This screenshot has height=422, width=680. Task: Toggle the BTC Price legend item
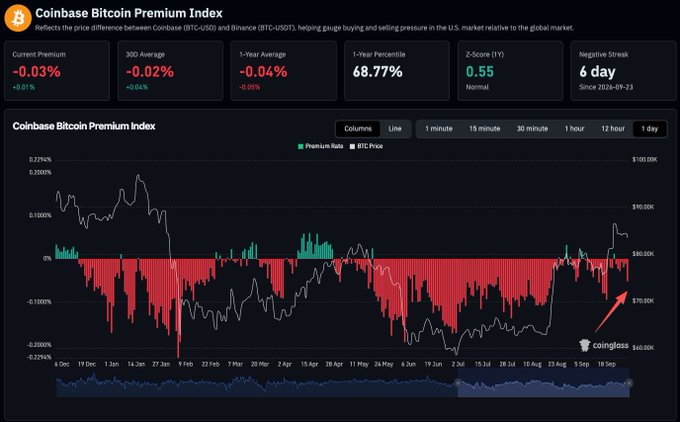[x=366, y=146]
